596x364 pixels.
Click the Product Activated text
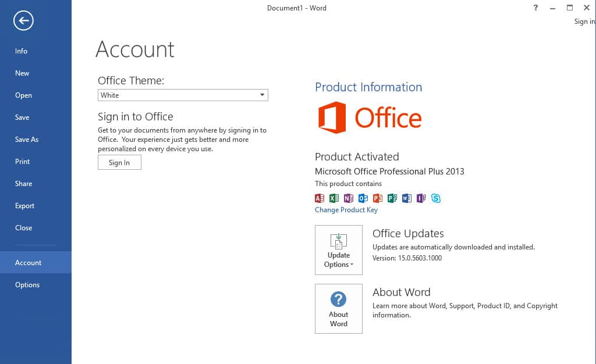coord(357,156)
